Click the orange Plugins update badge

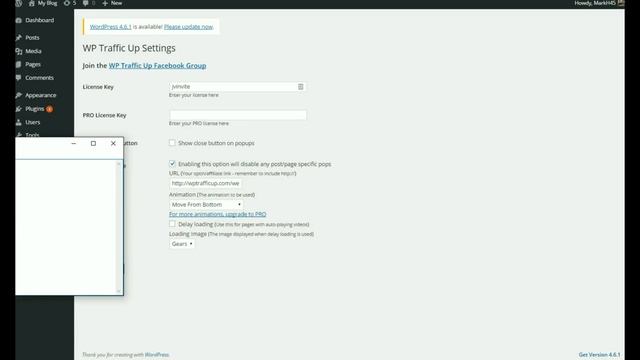(49, 109)
